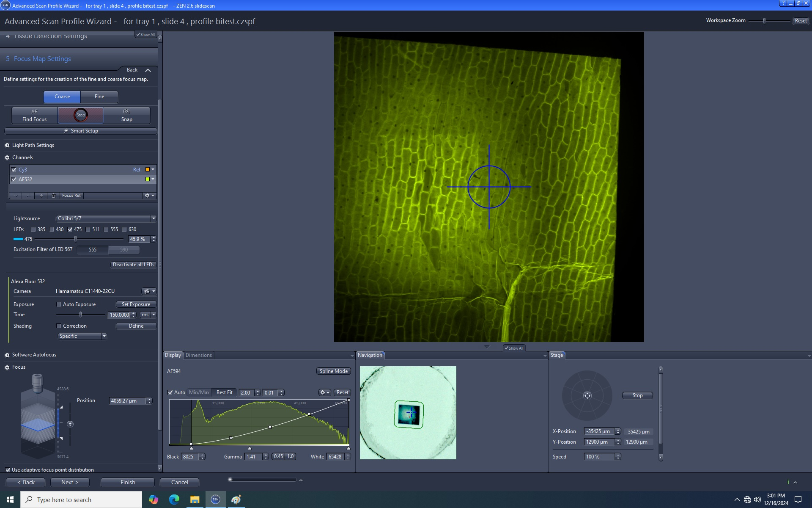Open the Lightsource Colibri 5/7 dropdown
The image size is (812, 508).
tap(106, 218)
